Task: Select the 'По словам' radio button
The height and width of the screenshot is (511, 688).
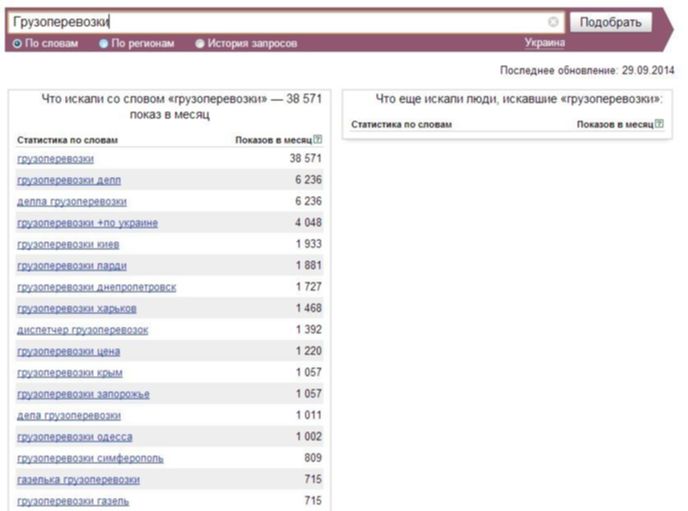Action: click(x=17, y=43)
